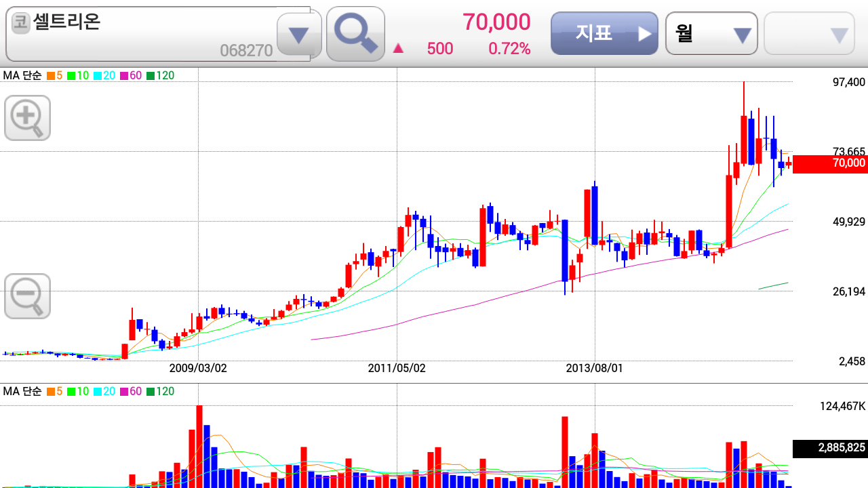Click the orange MA 5 swatch in price chart

click(x=51, y=76)
